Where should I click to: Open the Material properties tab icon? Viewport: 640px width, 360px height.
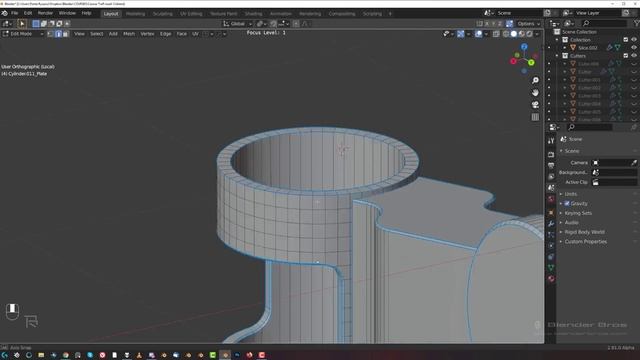(x=551, y=279)
